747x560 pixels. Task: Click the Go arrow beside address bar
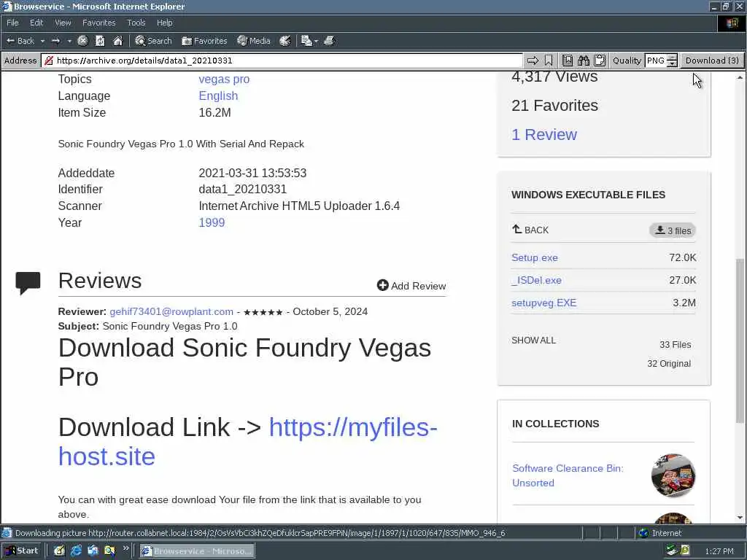click(x=533, y=61)
